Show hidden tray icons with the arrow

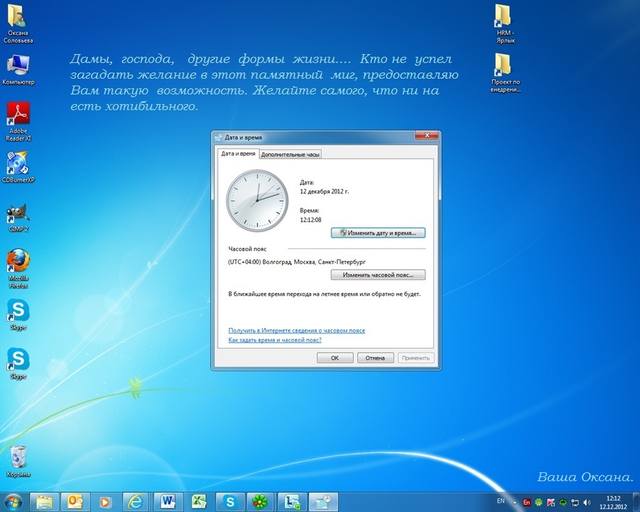(x=515, y=502)
